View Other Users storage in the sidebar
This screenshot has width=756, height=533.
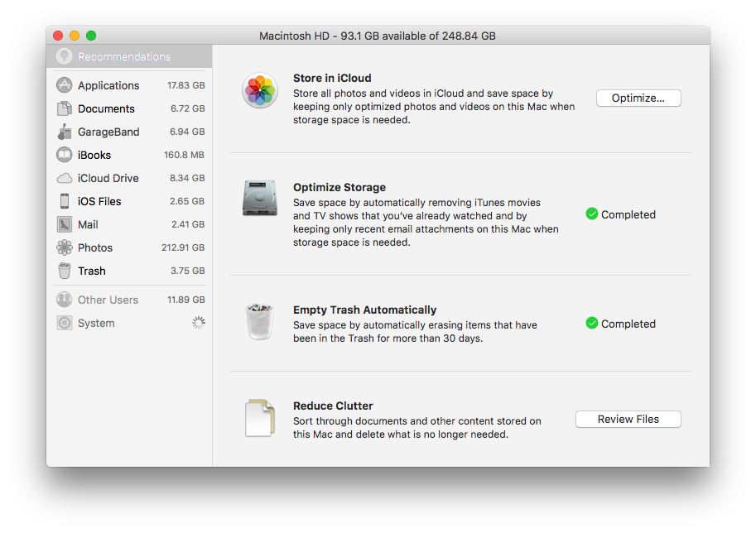[x=108, y=300]
